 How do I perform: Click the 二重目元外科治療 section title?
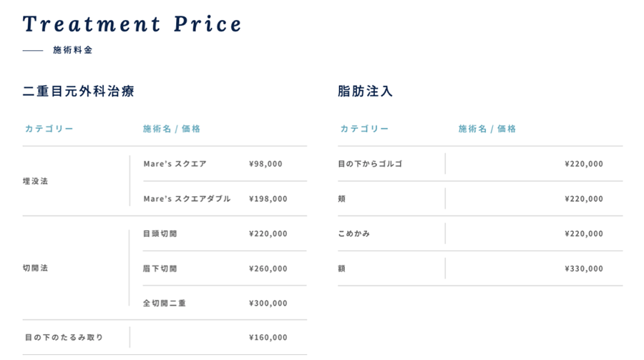coord(79,91)
